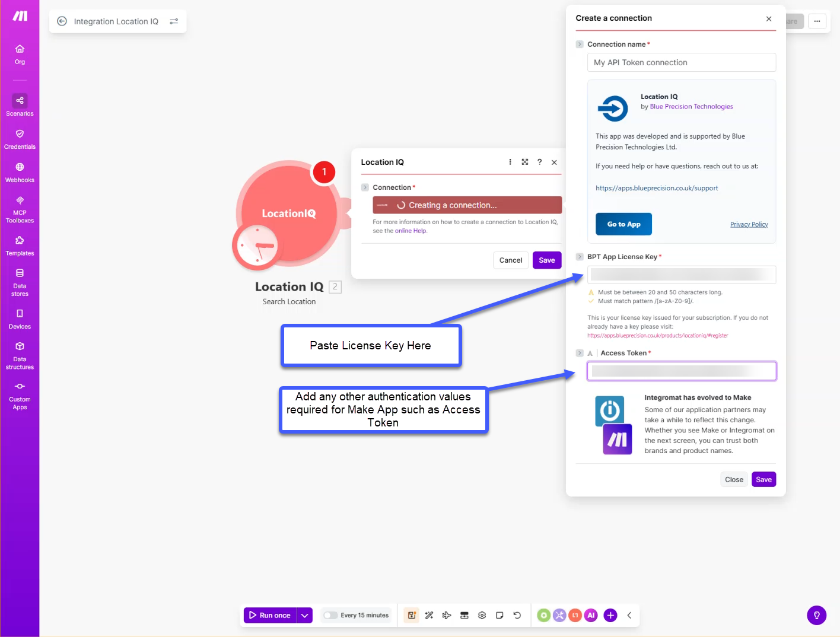Open the Templates sidebar section
The width and height of the screenshot is (840, 637).
coord(20,246)
